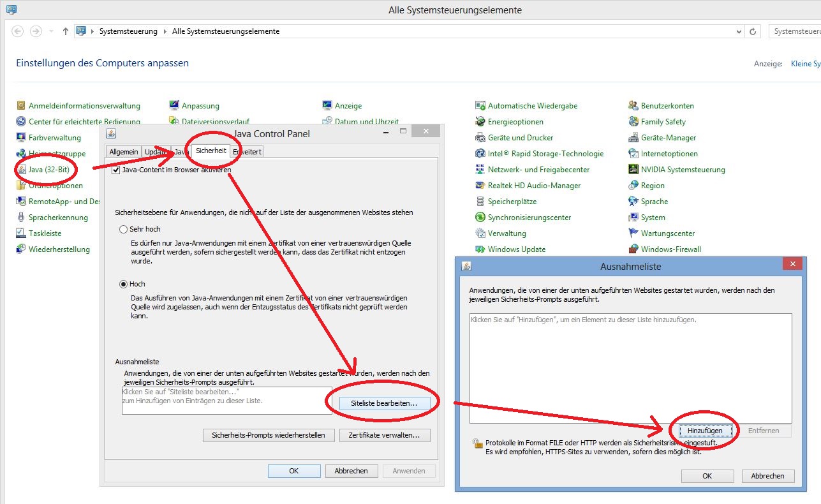This screenshot has height=504, width=821.
Task: Select the Hoch security level
Action: (124, 285)
